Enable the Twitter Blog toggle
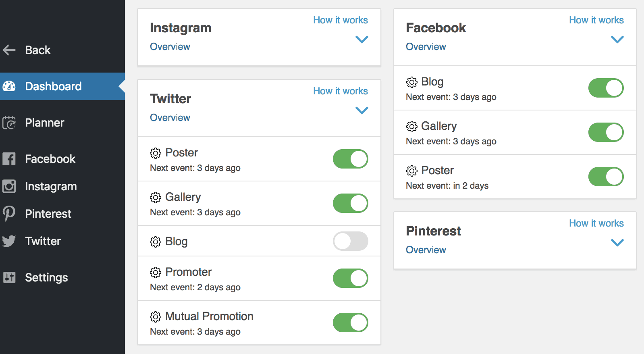644x354 pixels. (350, 241)
